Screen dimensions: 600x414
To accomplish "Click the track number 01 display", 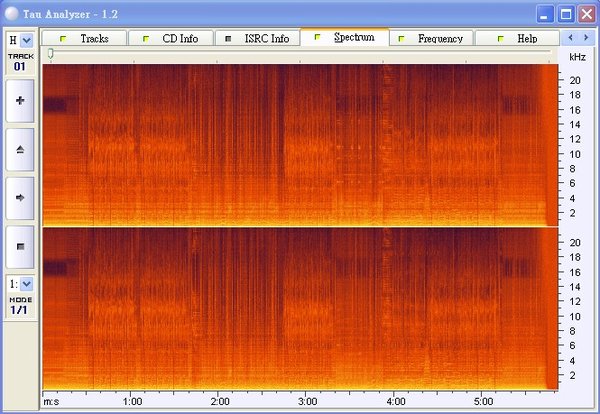I will tap(20, 66).
